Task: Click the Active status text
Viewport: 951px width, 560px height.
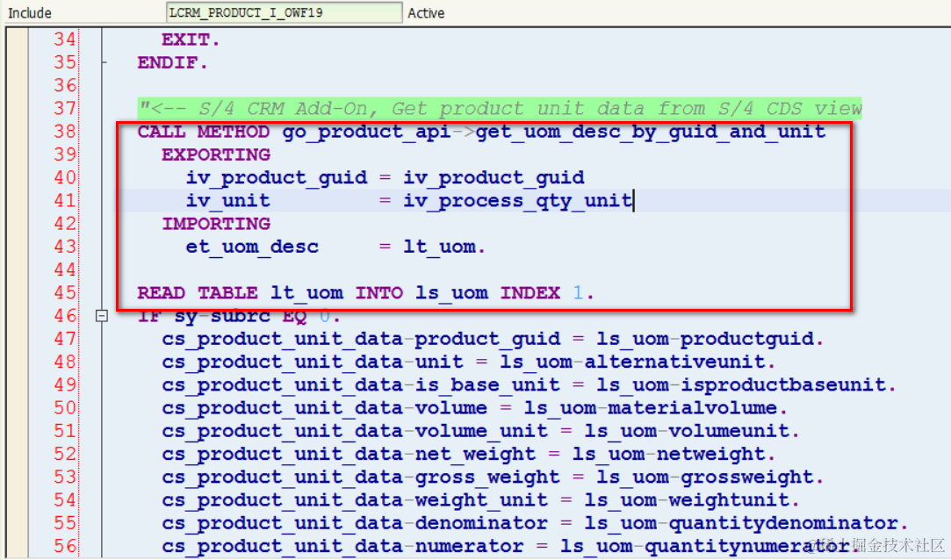Action: [426, 12]
